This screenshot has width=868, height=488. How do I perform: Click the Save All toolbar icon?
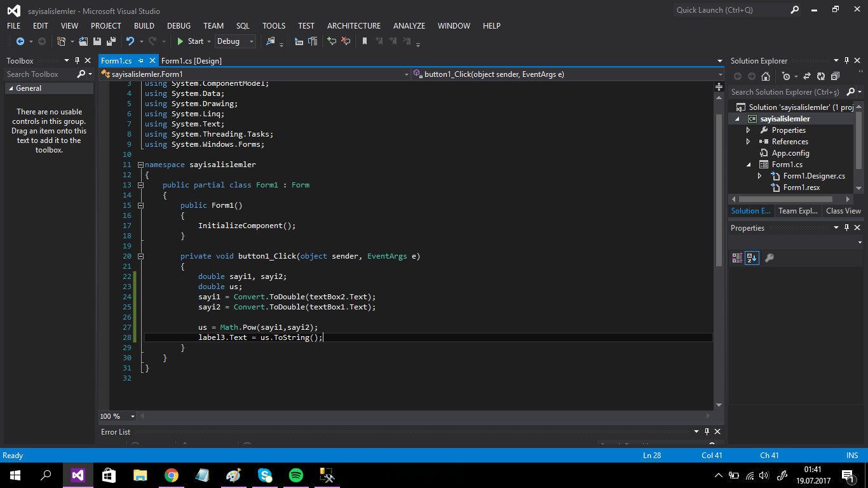coord(111,41)
